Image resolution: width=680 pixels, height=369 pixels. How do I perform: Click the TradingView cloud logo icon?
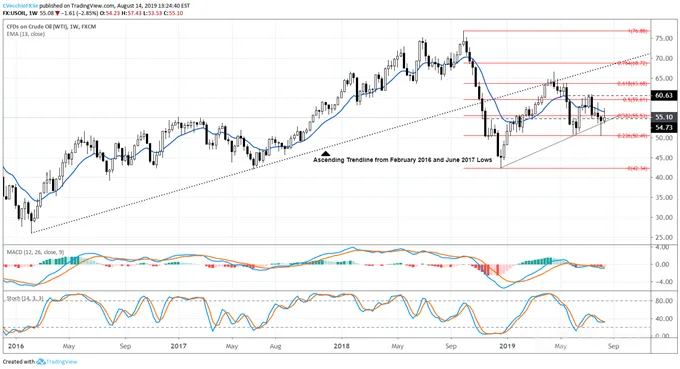click(41, 362)
